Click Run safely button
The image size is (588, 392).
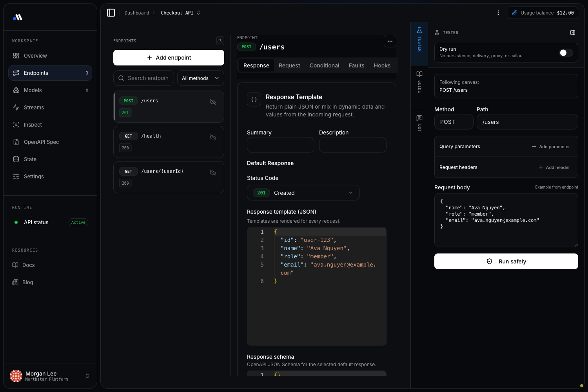[x=506, y=261]
